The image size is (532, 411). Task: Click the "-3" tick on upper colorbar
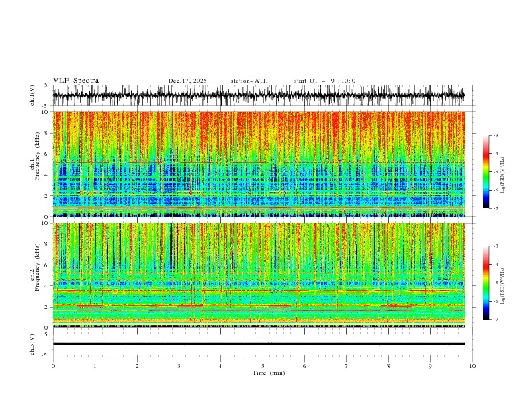point(495,135)
